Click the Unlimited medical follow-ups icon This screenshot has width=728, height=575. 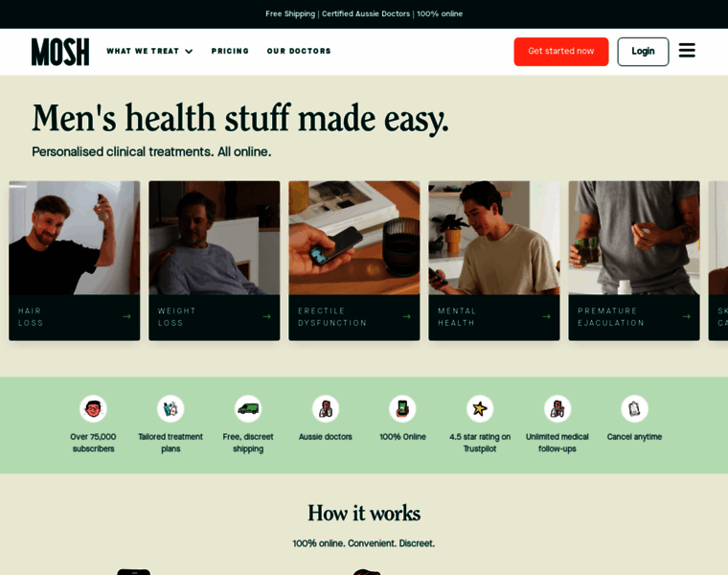557,408
